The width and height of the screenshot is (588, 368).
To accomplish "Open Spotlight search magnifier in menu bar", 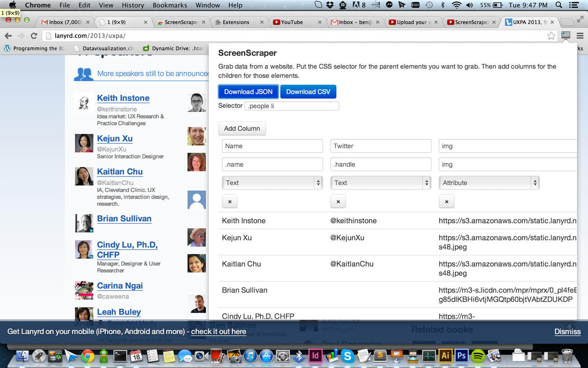I will (559, 5).
